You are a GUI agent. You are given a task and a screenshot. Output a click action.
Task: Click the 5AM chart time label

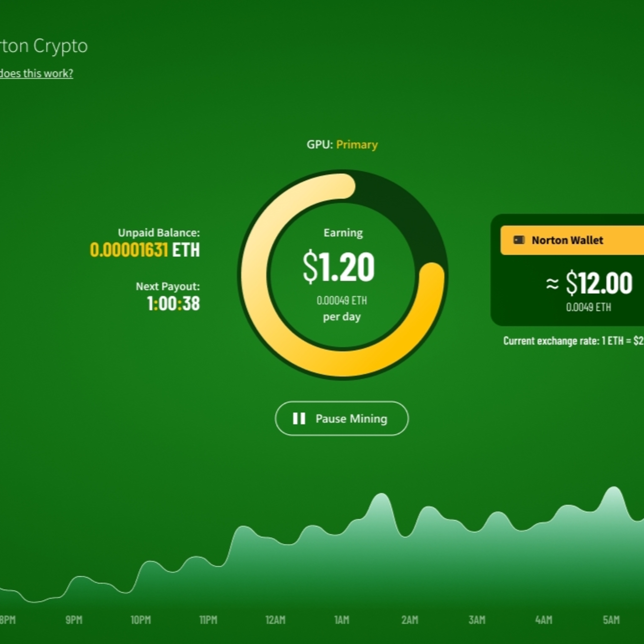pos(611,620)
